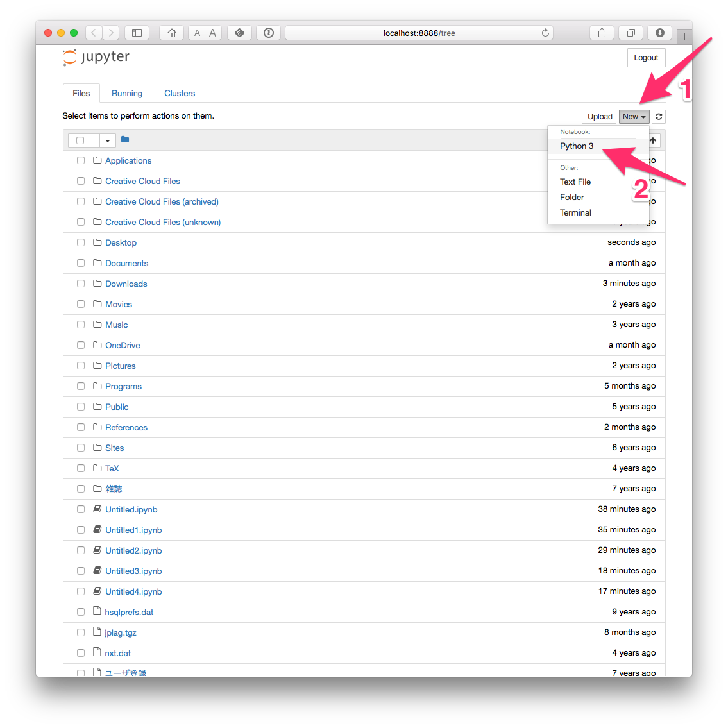Check the select-all checkbox in the header
Image resolution: width=728 pixels, height=728 pixels.
click(80, 139)
